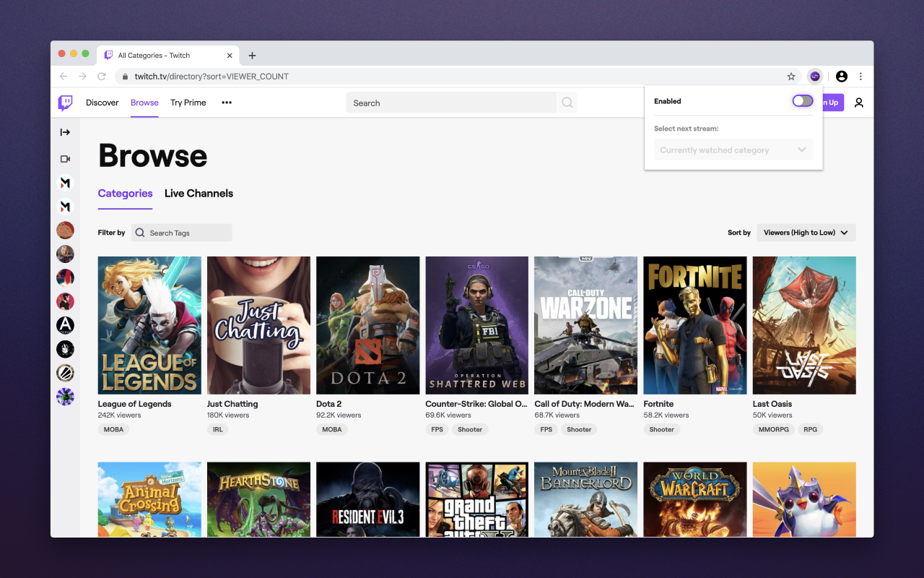Open the Grand Theft Auto cover thumbnail
This screenshot has width=924, height=578.
476,499
